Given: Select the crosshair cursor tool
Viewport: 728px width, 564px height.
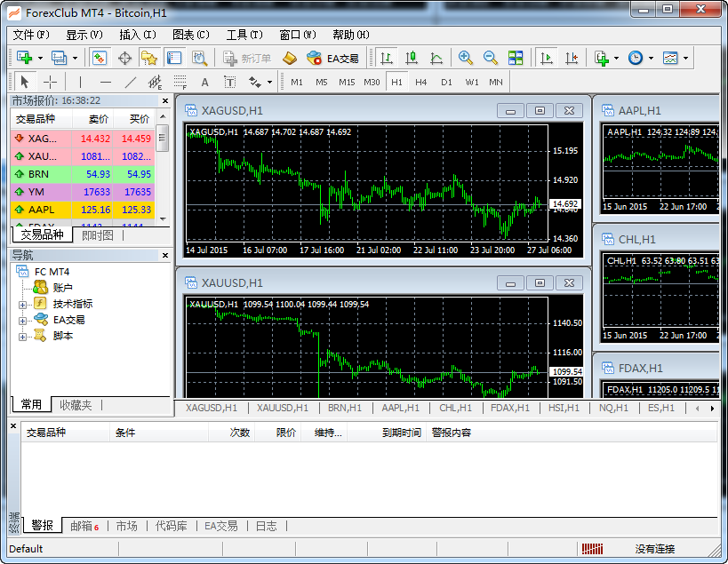Looking at the screenshot, I should [x=51, y=82].
